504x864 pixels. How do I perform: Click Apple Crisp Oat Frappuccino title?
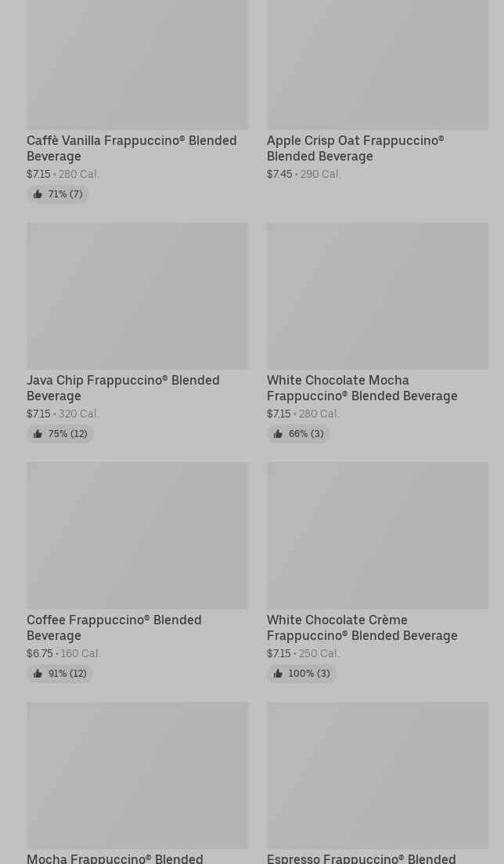pos(355,148)
